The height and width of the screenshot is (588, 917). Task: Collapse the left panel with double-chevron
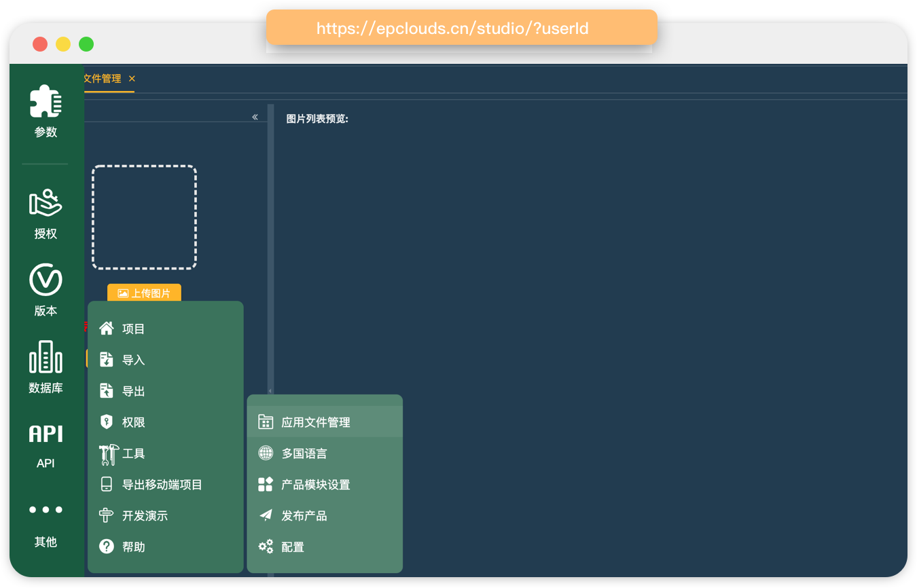pyautogui.click(x=255, y=117)
